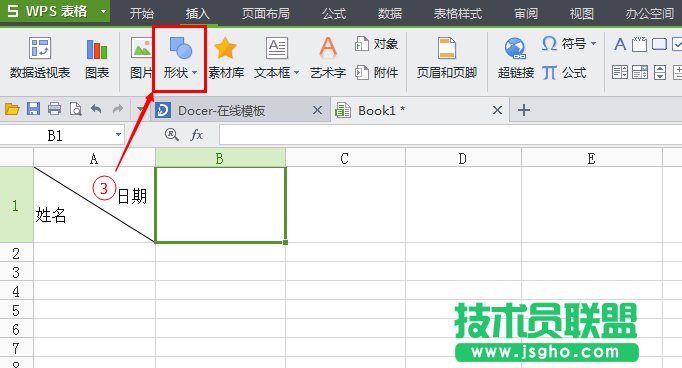Add a new document tab (+)
The width and height of the screenshot is (682, 368).
point(524,110)
